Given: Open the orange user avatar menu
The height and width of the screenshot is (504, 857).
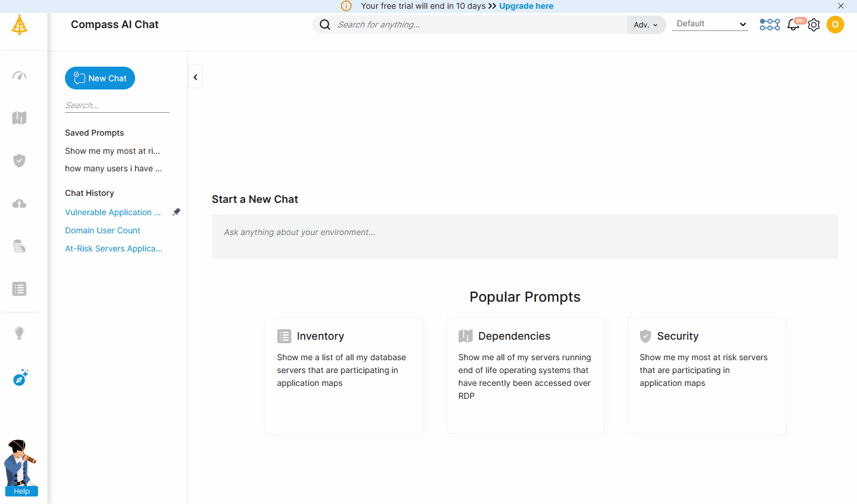Looking at the screenshot, I should [x=835, y=25].
